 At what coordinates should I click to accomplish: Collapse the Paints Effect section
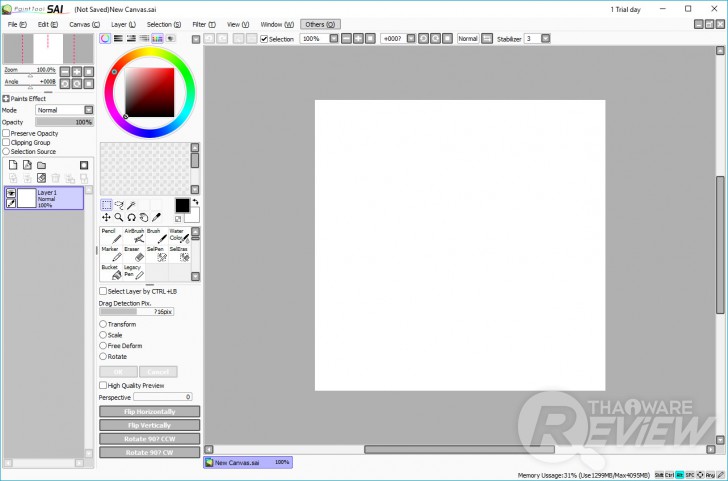pyautogui.click(x=6, y=98)
